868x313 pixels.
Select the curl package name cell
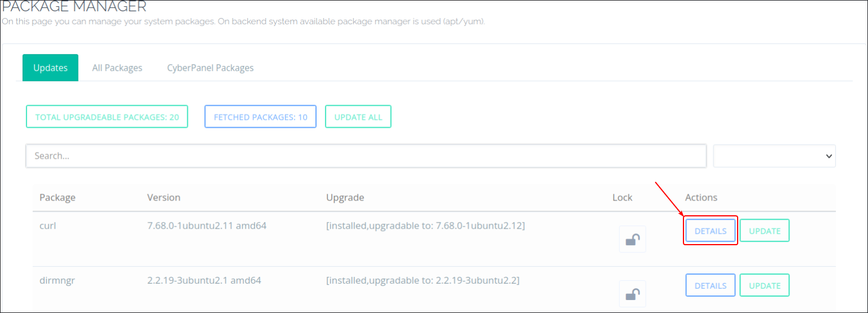[x=48, y=225]
